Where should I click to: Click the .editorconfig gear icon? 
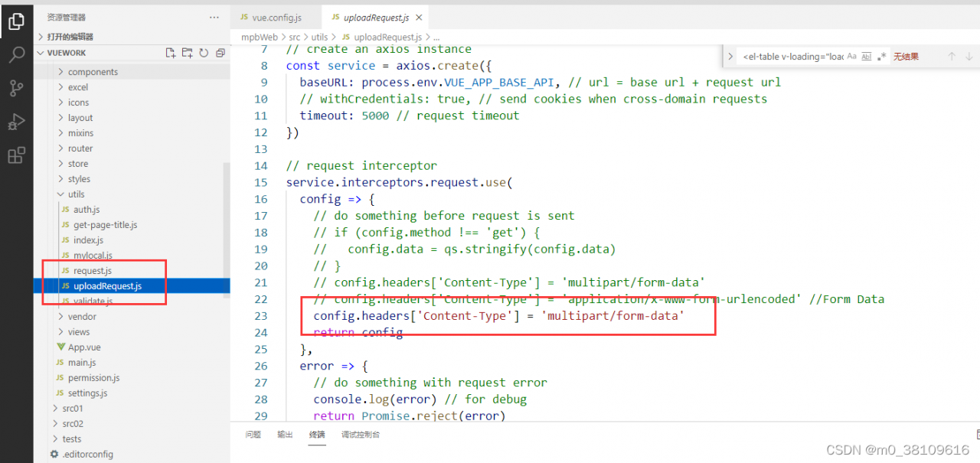[x=54, y=455]
